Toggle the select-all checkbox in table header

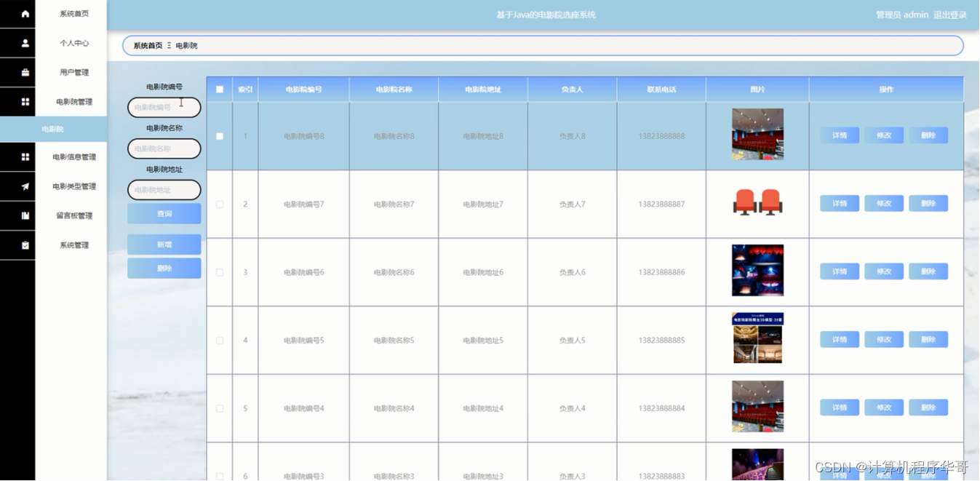(220, 88)
